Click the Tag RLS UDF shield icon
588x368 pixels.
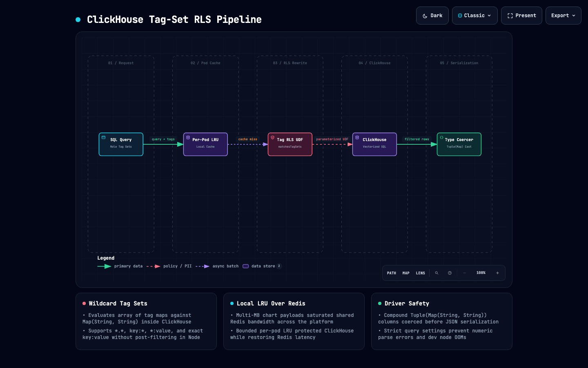tap(272, 137)
